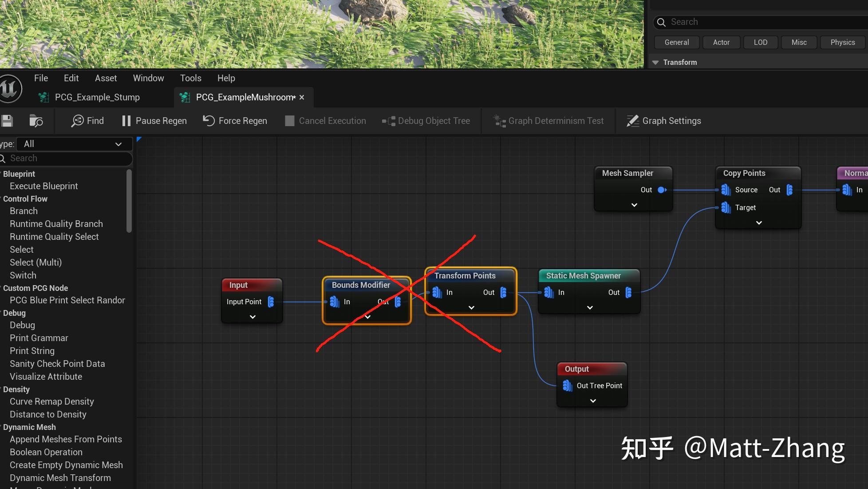Expand the Input node's chevron
This screenshot has width=868, height=489.
pos(253,317)
